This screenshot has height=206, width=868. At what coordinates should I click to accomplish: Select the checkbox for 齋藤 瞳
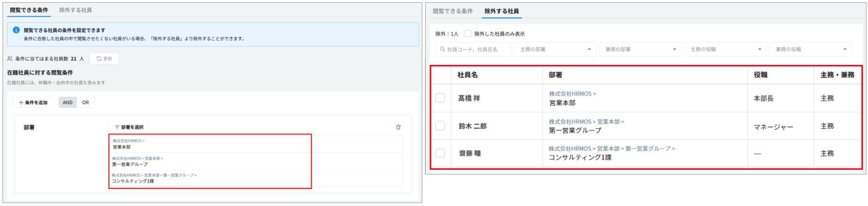pyautogui.click(x=440, y=153)
